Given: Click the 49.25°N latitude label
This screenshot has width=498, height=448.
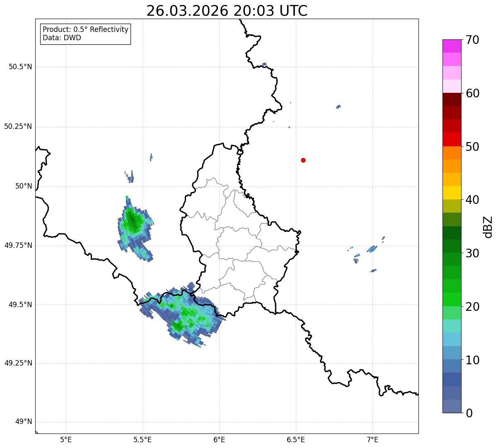Looking at the screenshot, I should (18, 363).
